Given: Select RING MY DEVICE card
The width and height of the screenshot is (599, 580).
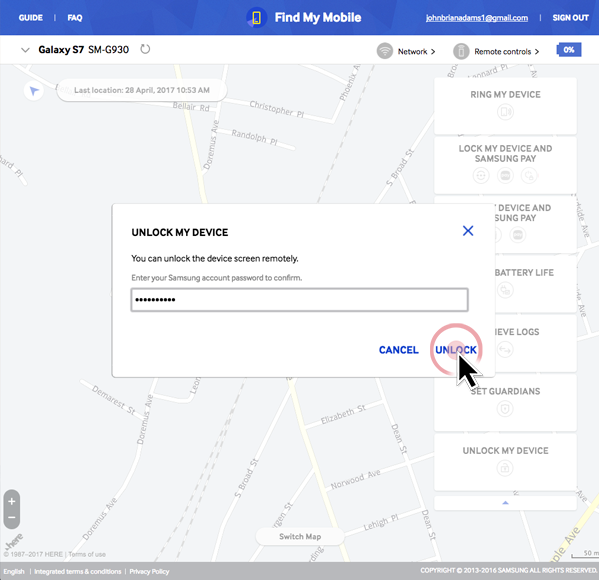Looking at the screenshot, I should click(x=505, y=105).
